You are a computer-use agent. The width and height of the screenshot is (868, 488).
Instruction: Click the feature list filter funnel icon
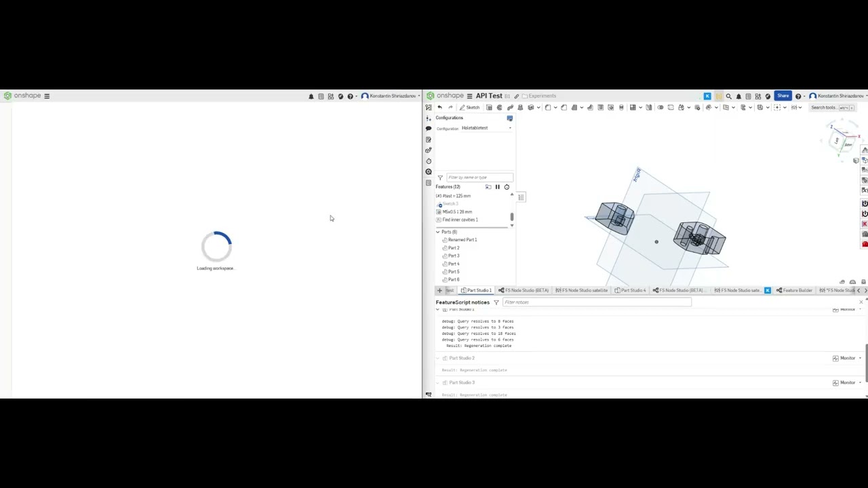pos(440,178)
